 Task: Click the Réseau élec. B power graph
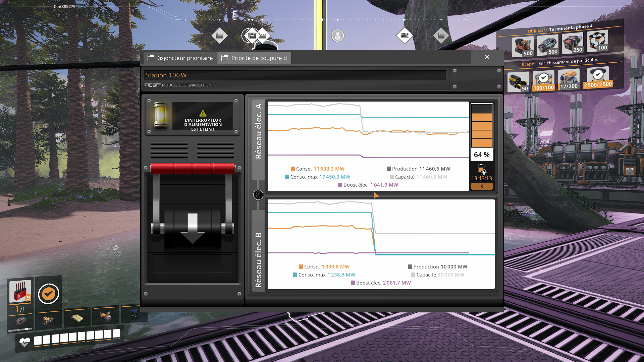point(381,229)
